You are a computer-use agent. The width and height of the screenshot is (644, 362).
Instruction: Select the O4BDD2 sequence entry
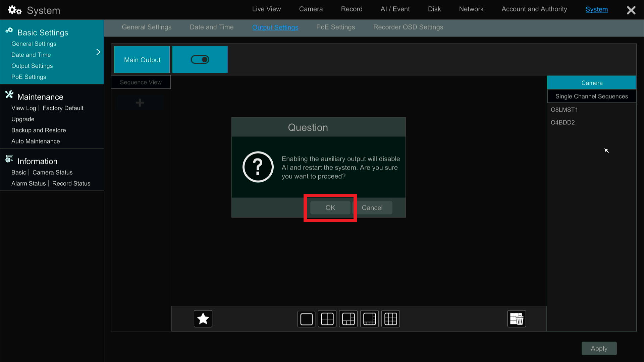pos(563,122)
